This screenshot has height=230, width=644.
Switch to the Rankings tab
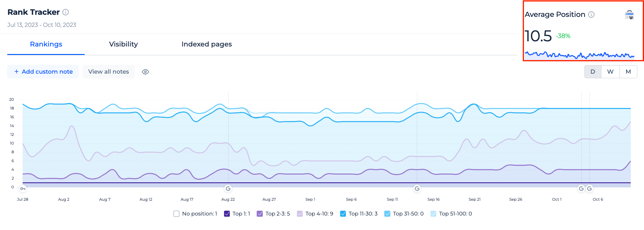pyautogui.click(x=46, y=44)
